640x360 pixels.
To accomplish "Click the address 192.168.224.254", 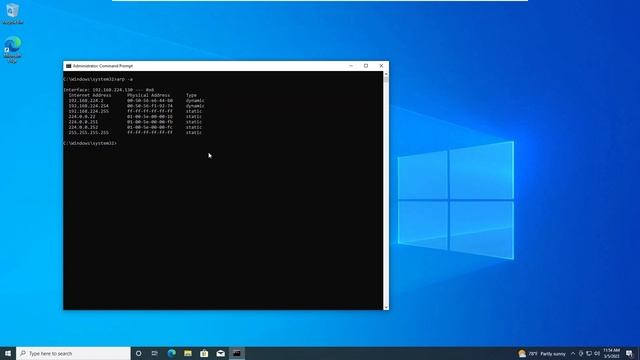I will point(89,106).
